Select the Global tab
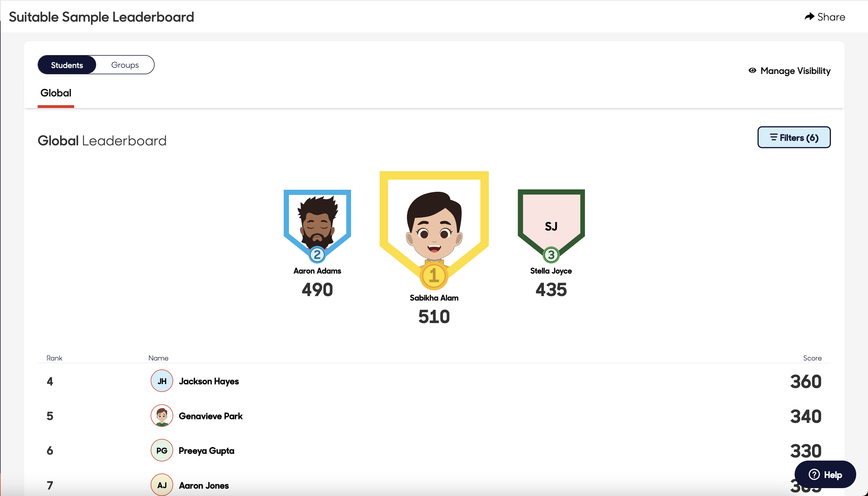The image size is (868, 496). click(55, 93)
